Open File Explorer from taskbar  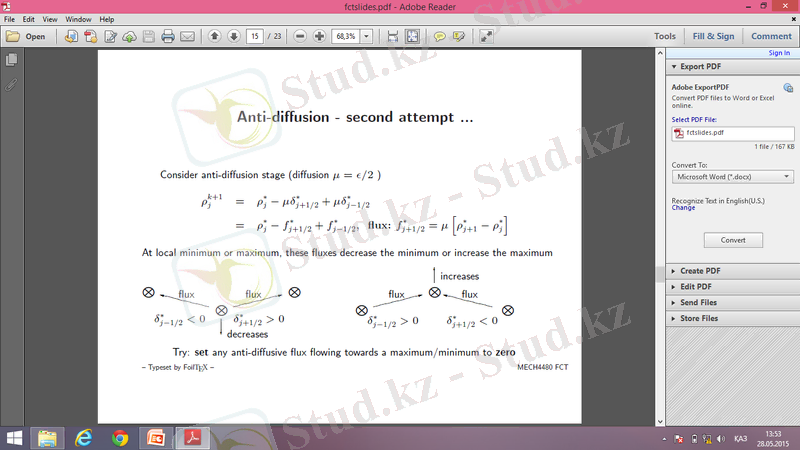point(47,438)
